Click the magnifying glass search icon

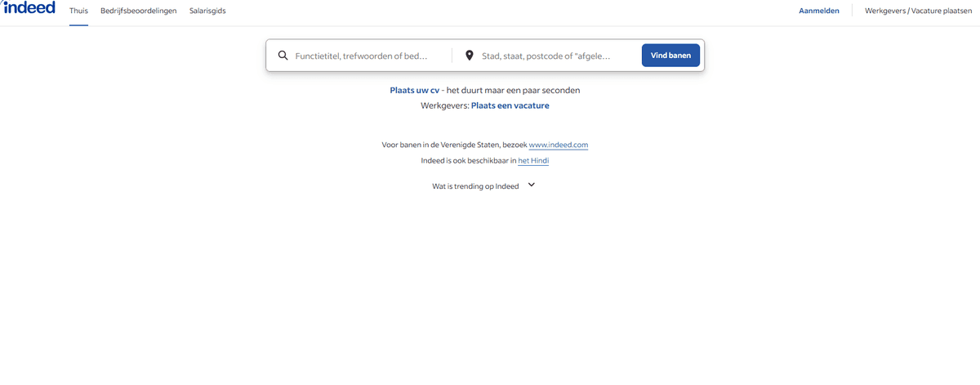point(283,56)
